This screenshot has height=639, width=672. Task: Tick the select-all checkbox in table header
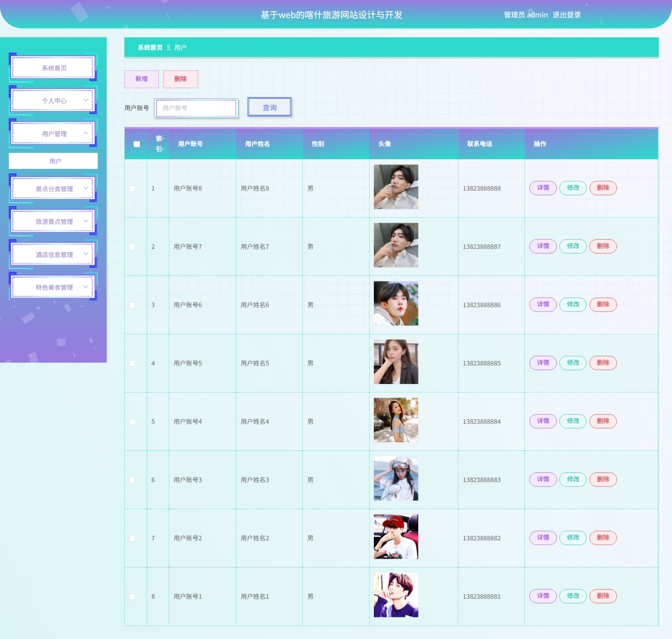[x=136, y=144]
